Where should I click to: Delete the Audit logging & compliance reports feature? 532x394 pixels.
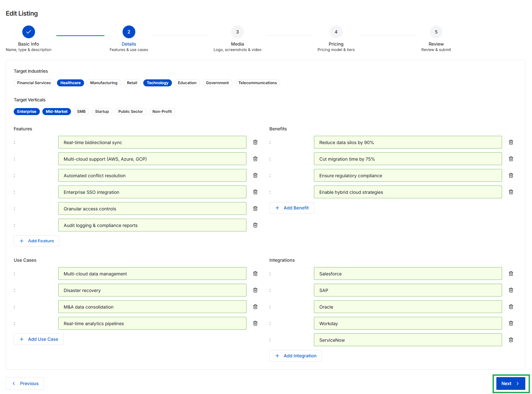pyautogui.click(x=255, y=225)
